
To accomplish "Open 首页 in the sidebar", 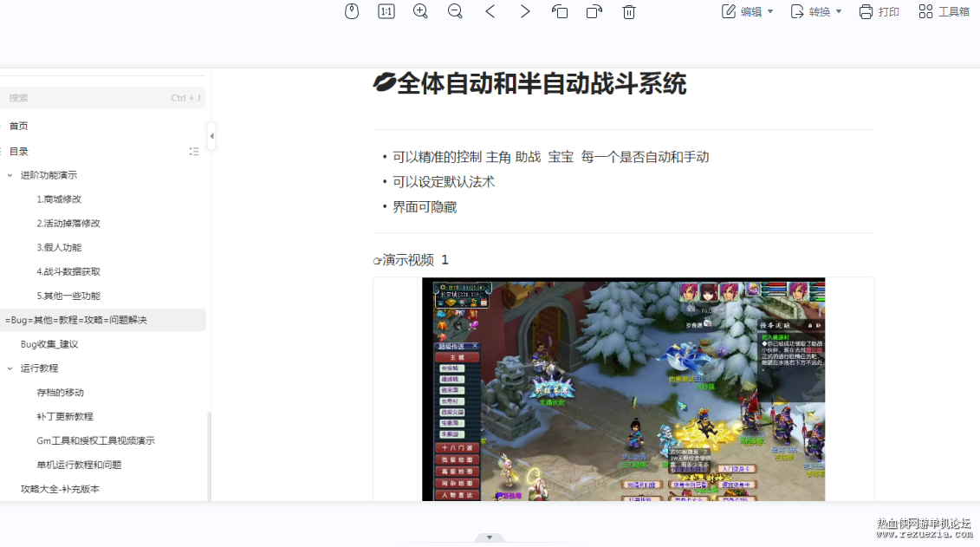I will point(18,126).
